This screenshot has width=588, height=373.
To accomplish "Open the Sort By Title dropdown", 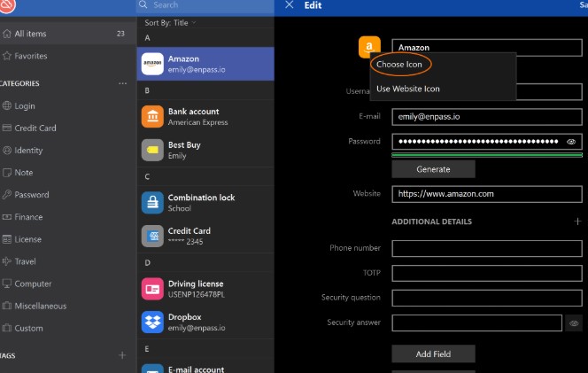I will point(170,22).
